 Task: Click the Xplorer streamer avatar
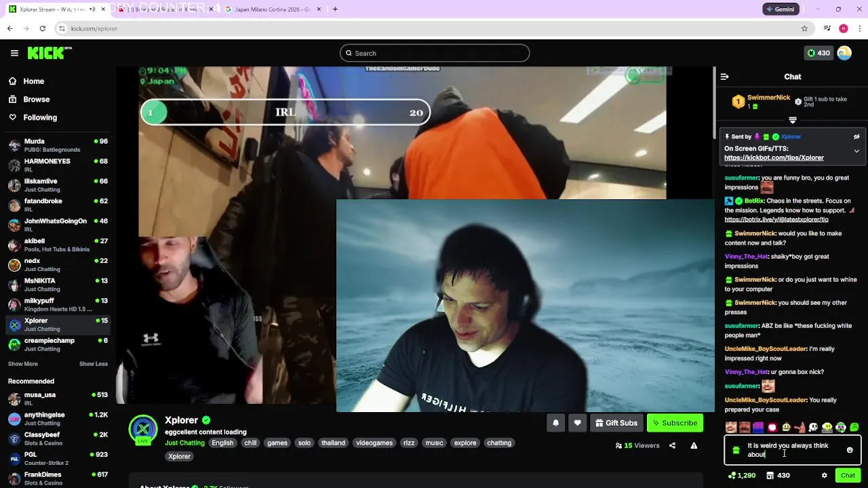coord(142,428)
